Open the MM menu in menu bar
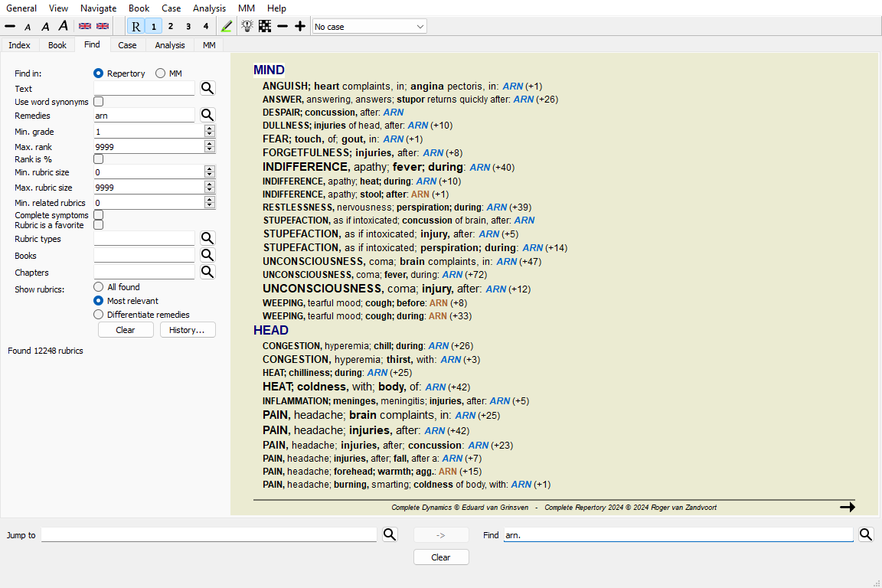This screenshot has width=882, height=588. 247,8
